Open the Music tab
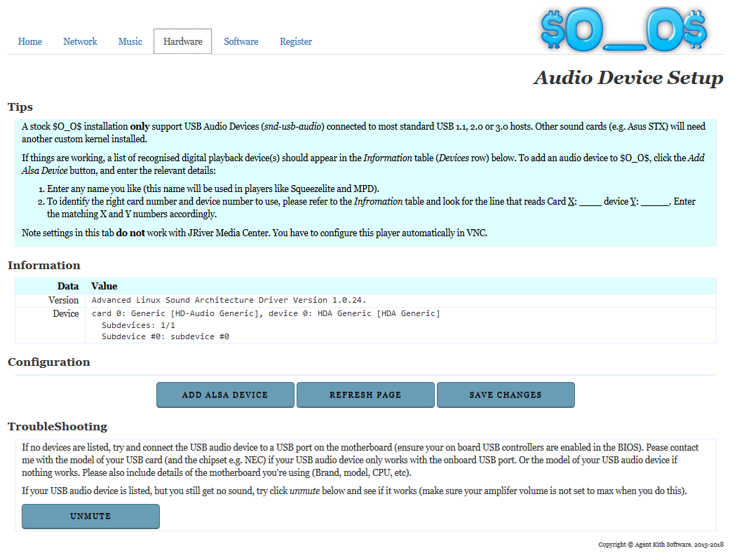 click(130, 42)
